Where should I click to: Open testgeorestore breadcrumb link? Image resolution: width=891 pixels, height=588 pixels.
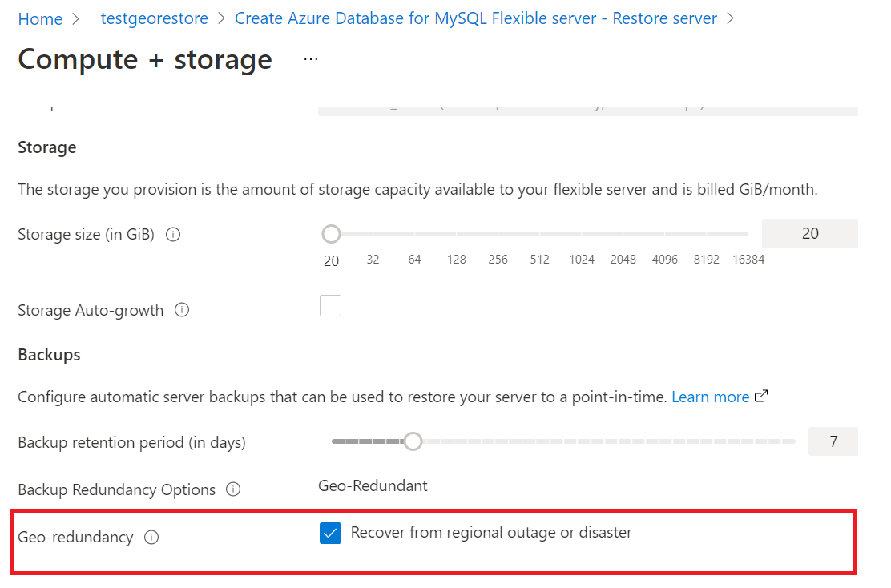[x=155, y=18]
